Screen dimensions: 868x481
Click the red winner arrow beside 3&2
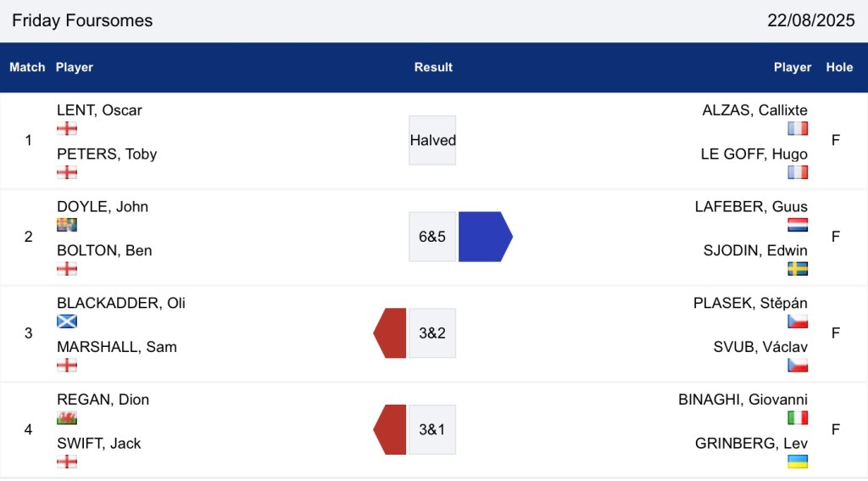[391, 333]
